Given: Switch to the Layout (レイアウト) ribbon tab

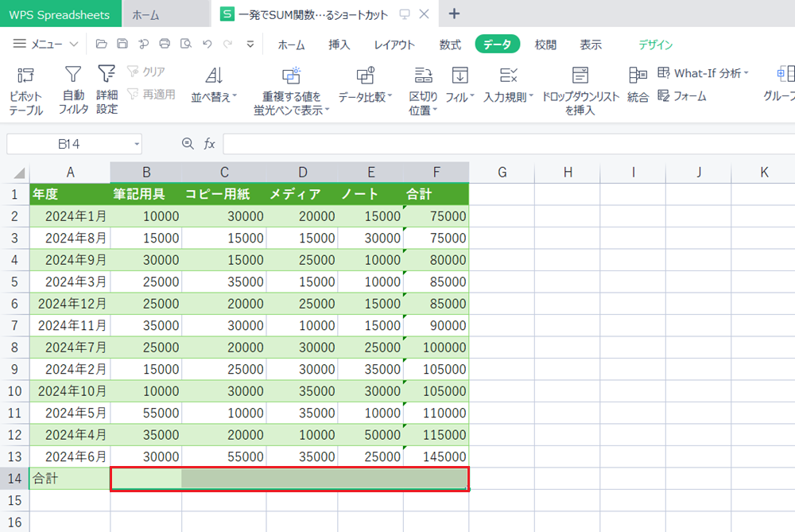Looking at the screenshot, I should 394,45.
